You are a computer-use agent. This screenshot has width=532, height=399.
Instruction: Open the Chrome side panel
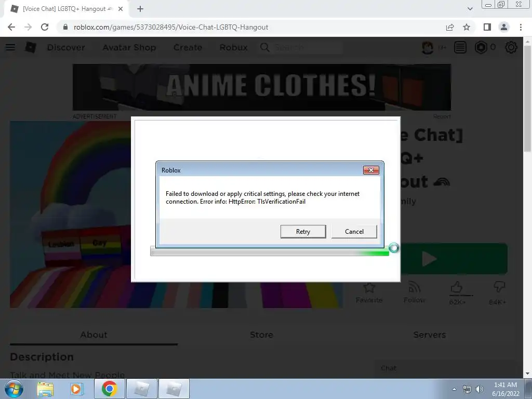487,27
